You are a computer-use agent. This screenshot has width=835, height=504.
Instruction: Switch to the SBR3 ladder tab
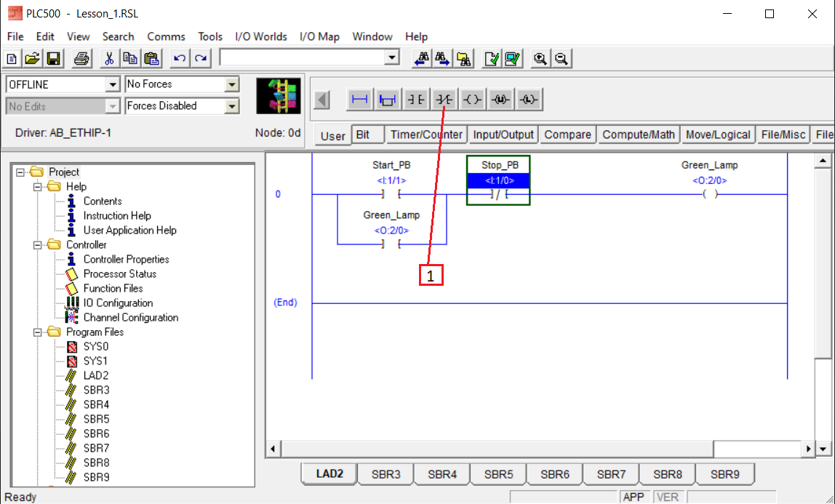coord(386,474)
